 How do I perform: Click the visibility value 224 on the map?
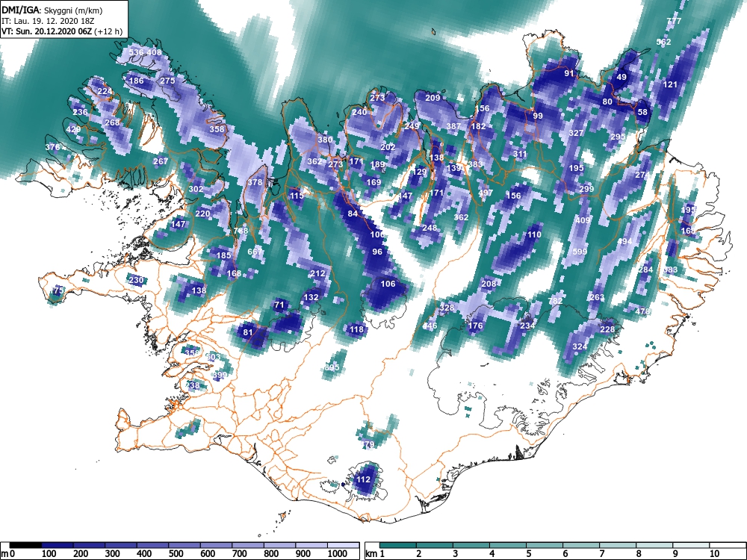point(105,91)
